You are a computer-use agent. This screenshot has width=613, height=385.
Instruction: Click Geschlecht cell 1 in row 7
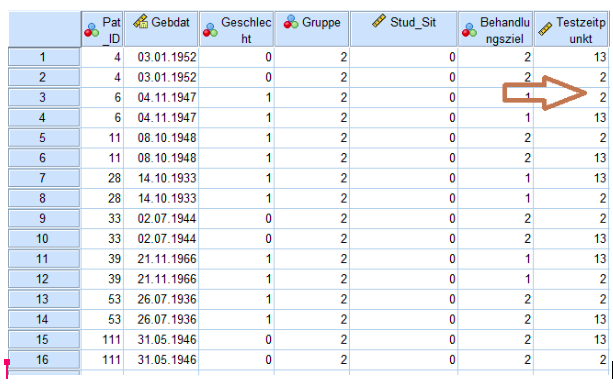coord(237,178)
